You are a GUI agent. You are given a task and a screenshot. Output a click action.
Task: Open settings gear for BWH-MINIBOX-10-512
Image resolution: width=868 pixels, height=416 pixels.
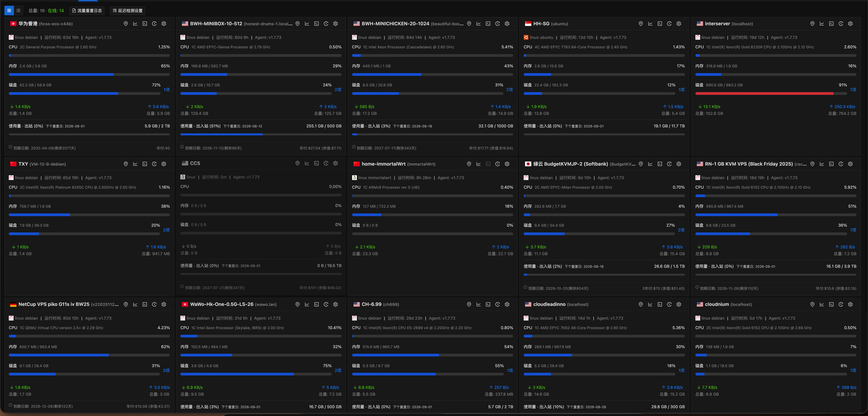tap(335, 24)
